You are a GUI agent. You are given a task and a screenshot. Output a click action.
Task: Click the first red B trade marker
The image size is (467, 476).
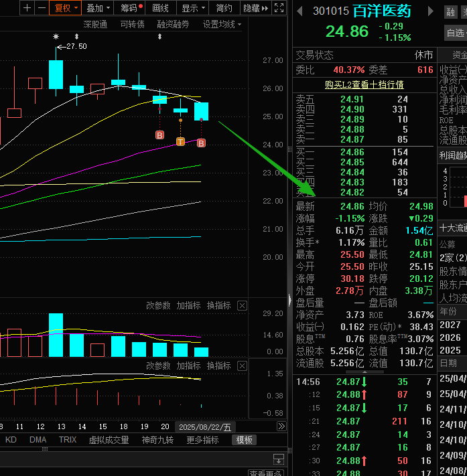[x=160, y=135]
